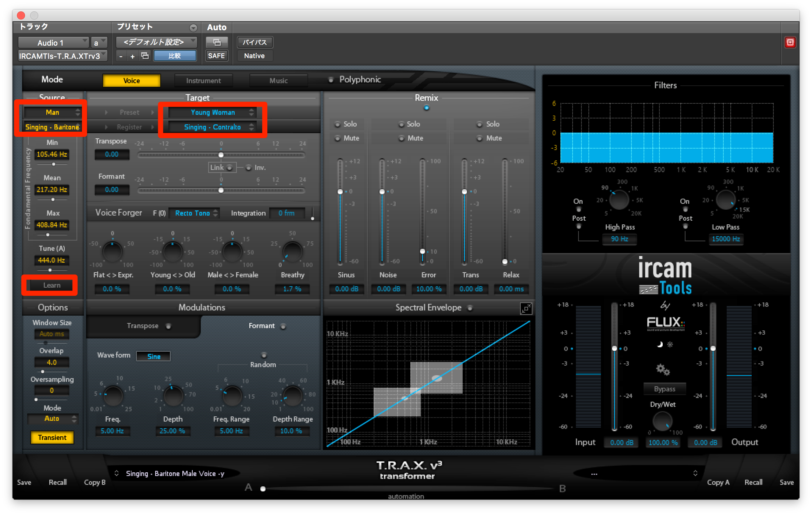Click the moon night-mode icon under FLUX logo
Screen dimensions: 812x515
660,345
